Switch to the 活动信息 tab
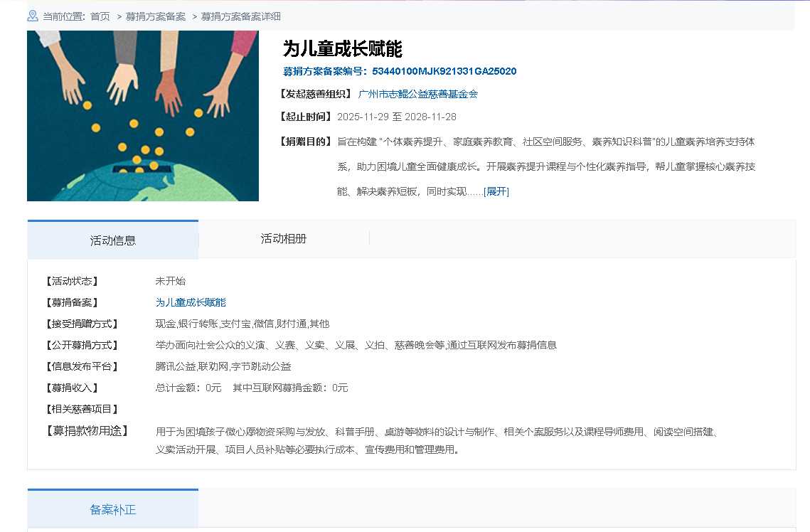 (113, 240)
